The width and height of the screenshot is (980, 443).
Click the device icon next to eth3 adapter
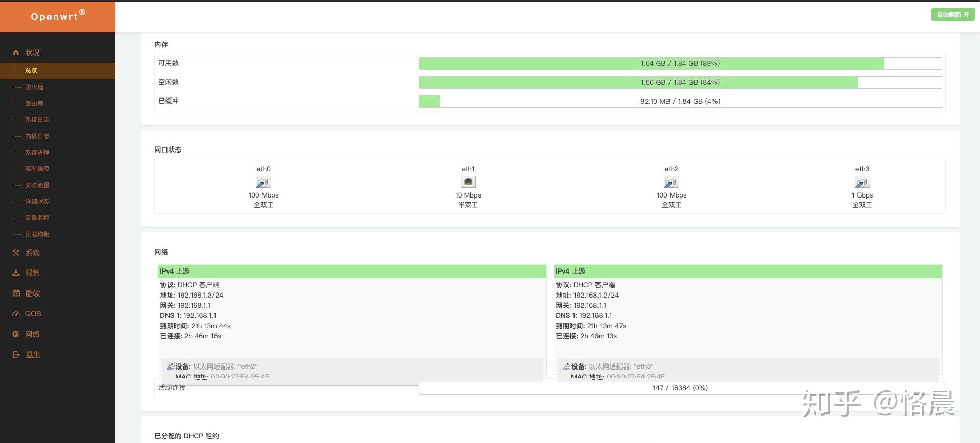point(566,366)
